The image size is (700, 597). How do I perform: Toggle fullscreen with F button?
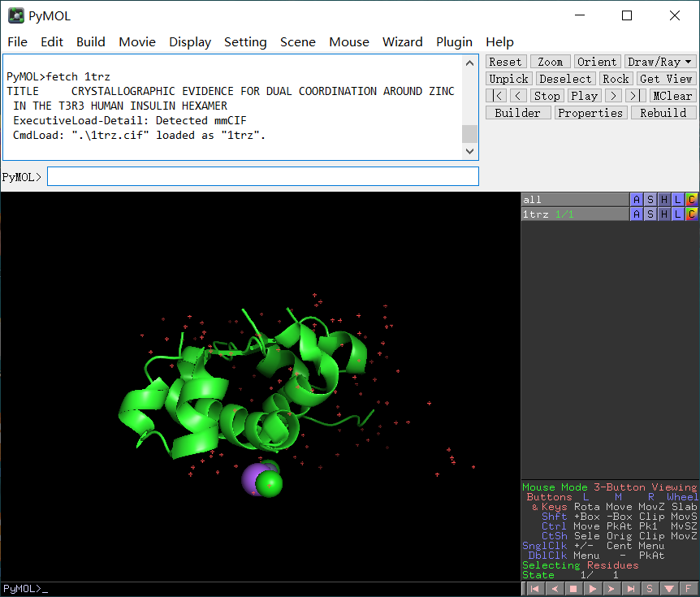tap(689, 589)
